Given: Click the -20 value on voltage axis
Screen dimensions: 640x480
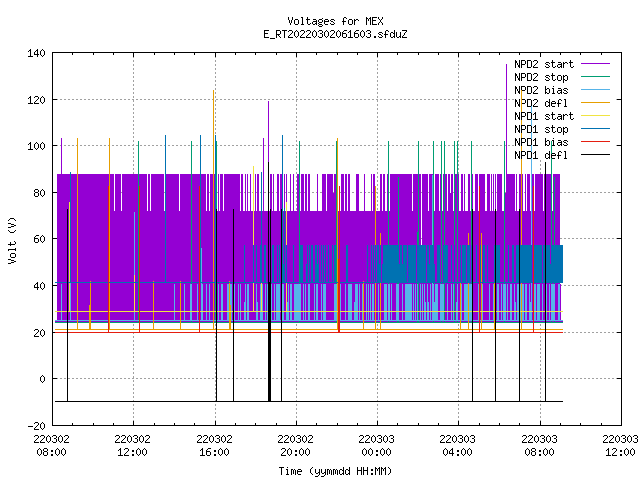Looking at the screenshot, I should (x=36, y=426).
